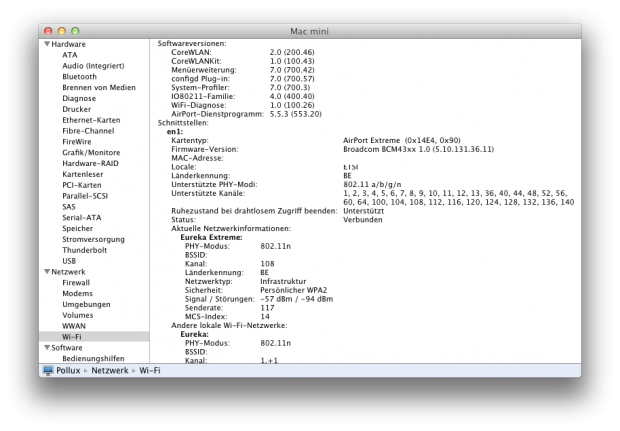The width and height of the screenshot is (620, 431).
Task: Click Netzwerk in the path bar
Action: [110, 371]
